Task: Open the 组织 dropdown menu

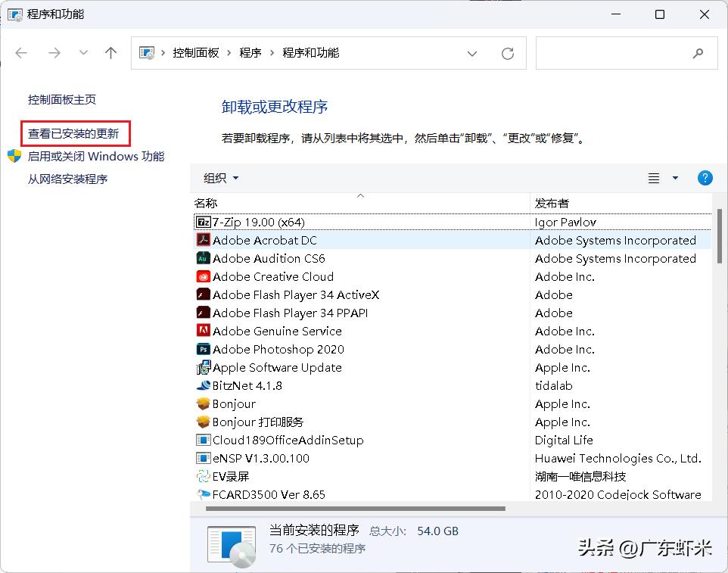Action: [x=219, y=178]
